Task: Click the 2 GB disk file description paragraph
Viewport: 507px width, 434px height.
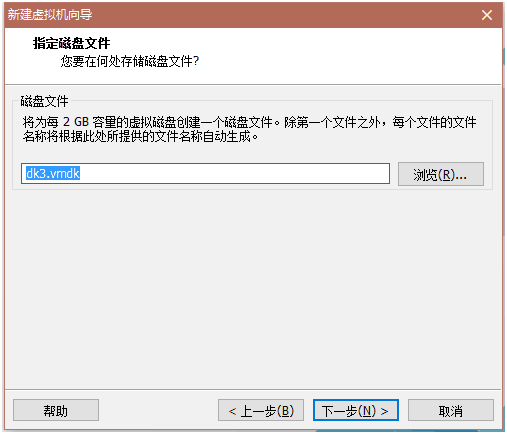Action: point(249,129)
